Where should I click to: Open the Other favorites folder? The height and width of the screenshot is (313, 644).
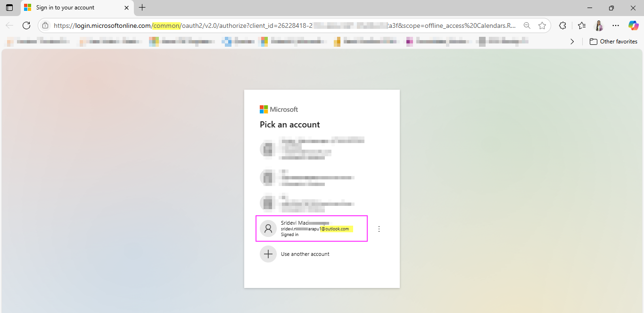tap(613, 42)
